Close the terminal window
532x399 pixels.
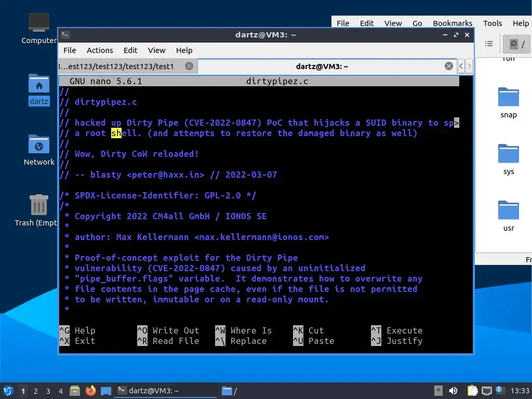pos(467,35)
